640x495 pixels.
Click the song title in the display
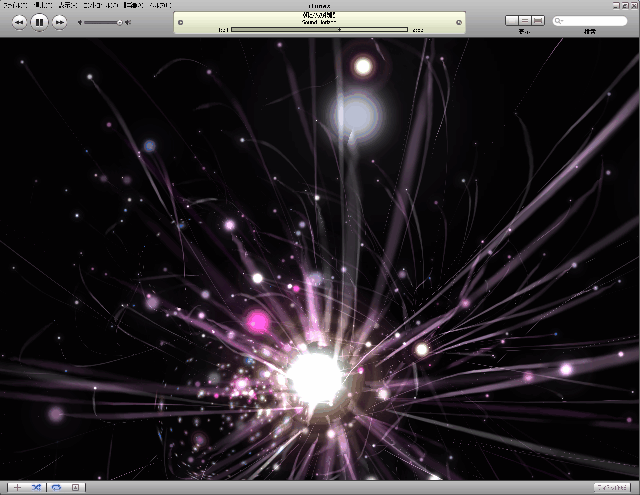(x=319, y=15)
